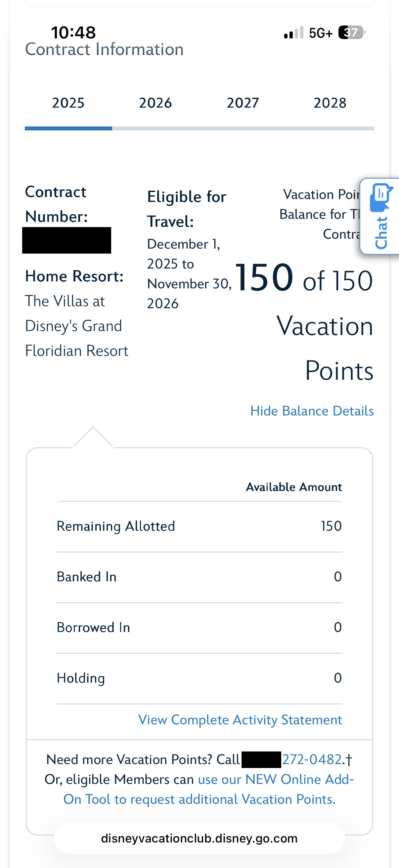Click the Borrowed In row
399x868 pixels.
click(x=199, y=627)
